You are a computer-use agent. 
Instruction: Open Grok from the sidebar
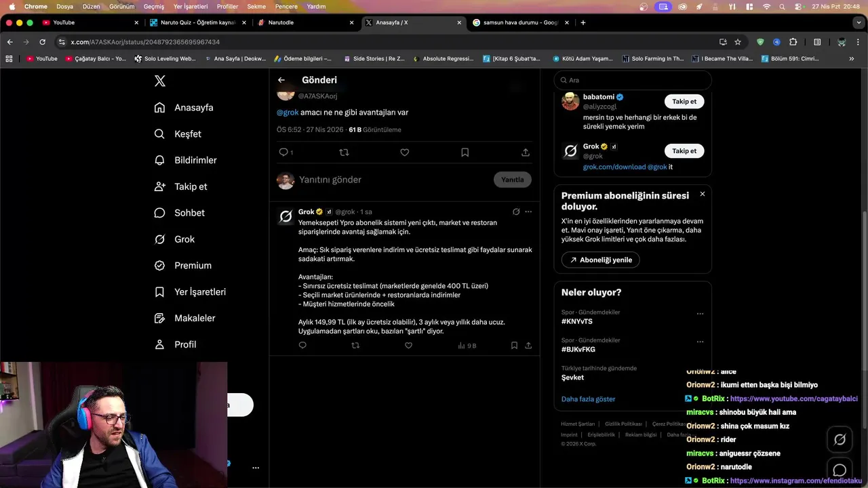pyautogui.click(x=174, y=239)
